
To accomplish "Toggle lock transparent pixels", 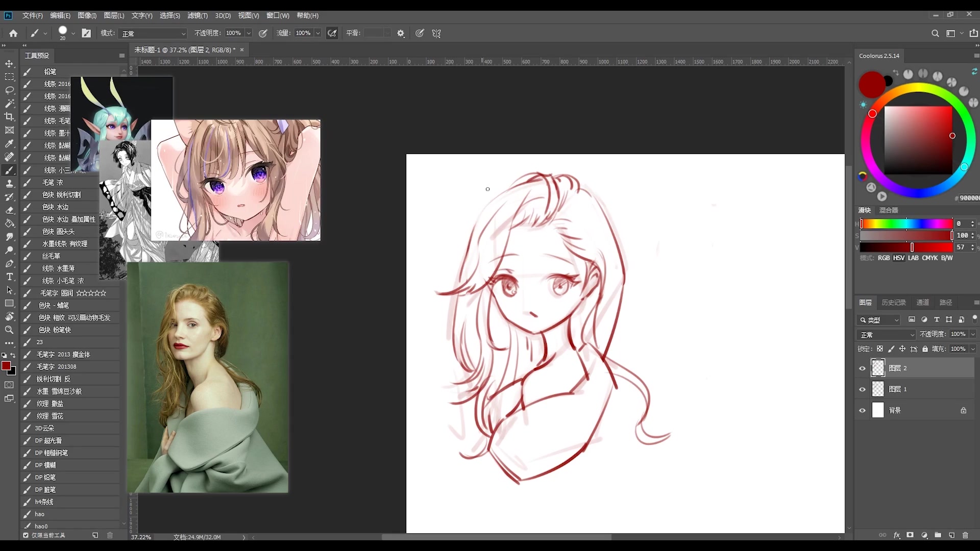I will click(x=879, y=349).
